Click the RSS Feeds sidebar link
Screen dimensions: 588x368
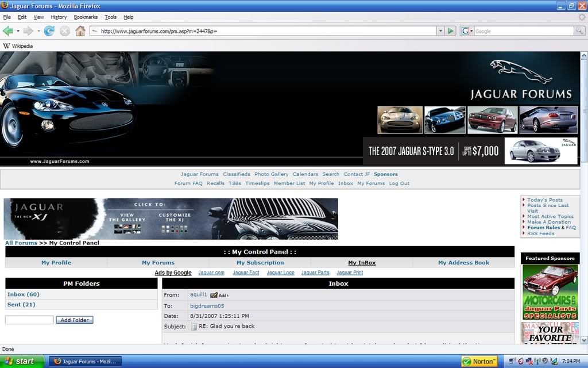pyautogui.click(x=541, y=233)
